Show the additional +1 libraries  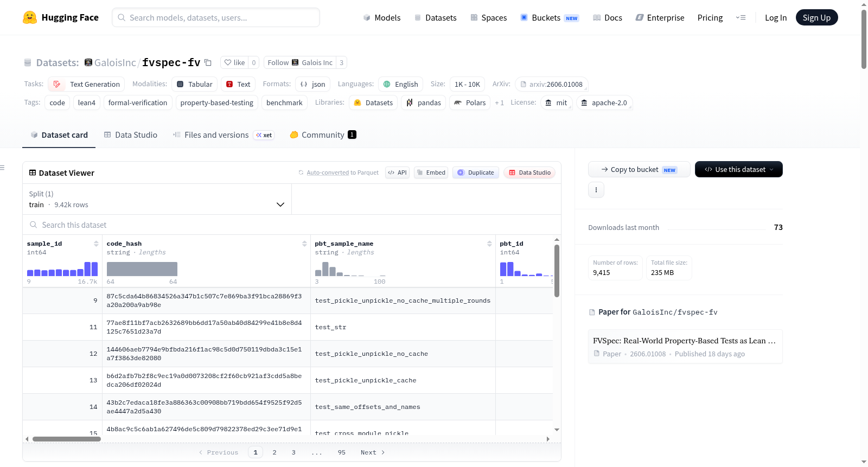point(499,103)
